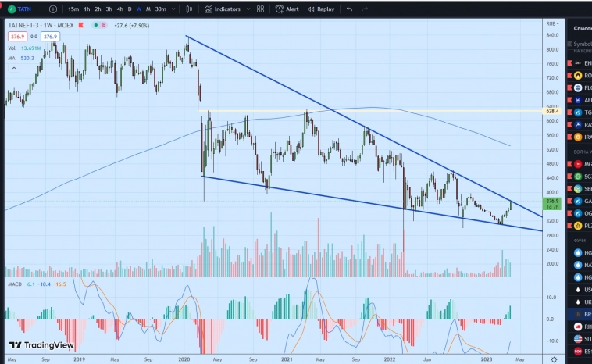Open the Список watchlist name dropdown

click(x=583, y=28)
